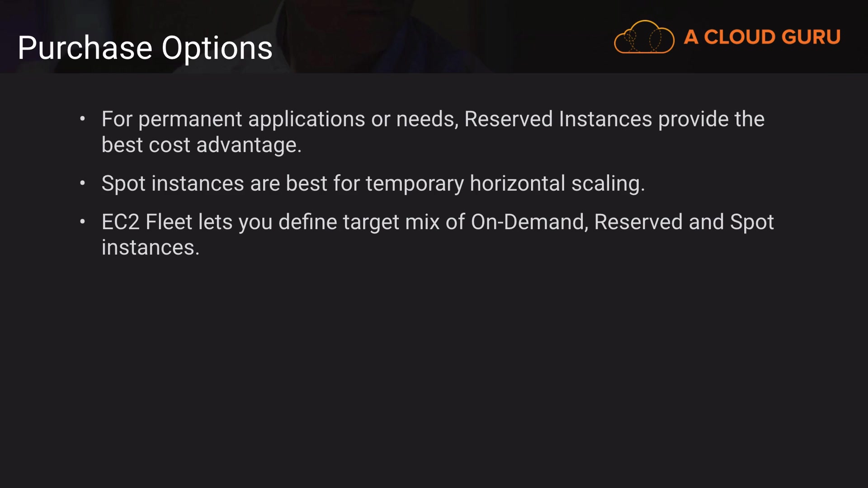Click the phrase "best cost advantage."

click(x=201, y=145)
